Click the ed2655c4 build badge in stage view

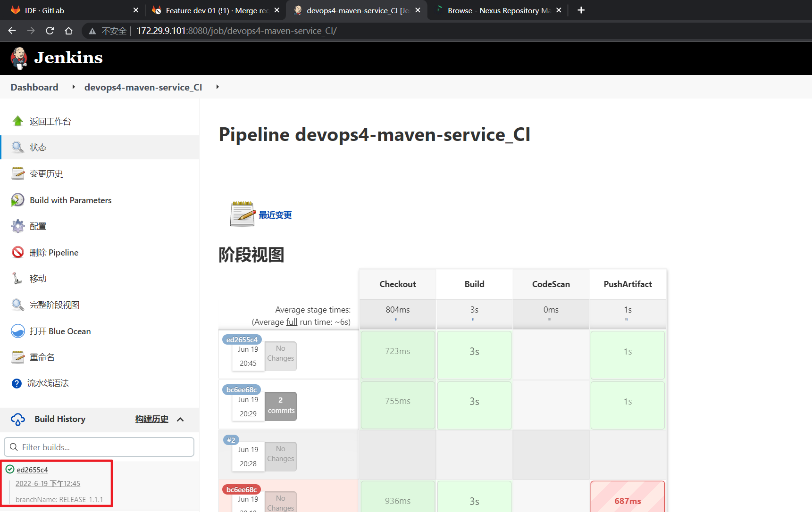click(x=242, y=339)
